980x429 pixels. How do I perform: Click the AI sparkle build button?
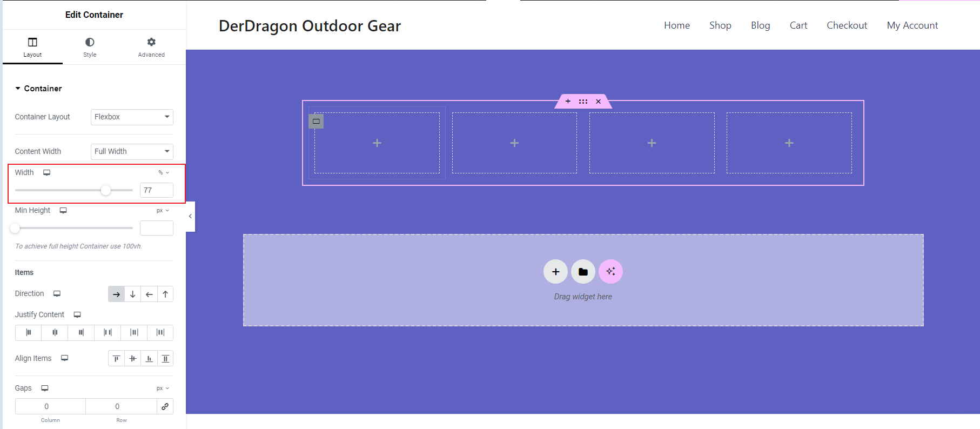click(610, 271)
